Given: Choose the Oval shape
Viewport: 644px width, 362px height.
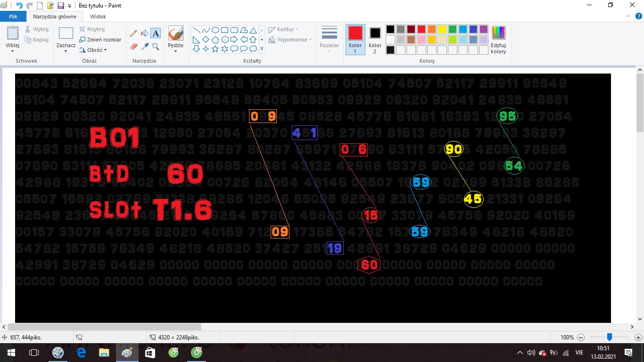Looking at the screenshot, I should coord(215,30).
